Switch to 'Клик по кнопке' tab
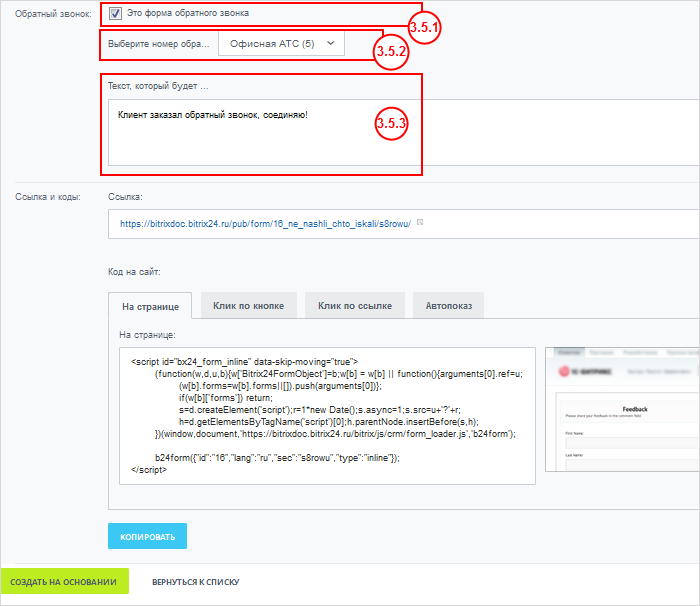 click(x=249, y=305)
